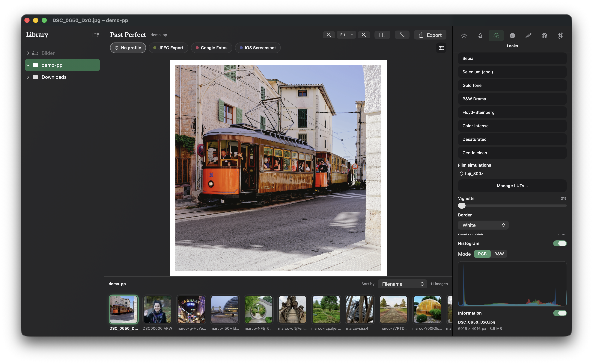Open the brush tool icon tab
The image size is (593, 364).
tap(528, 36)
